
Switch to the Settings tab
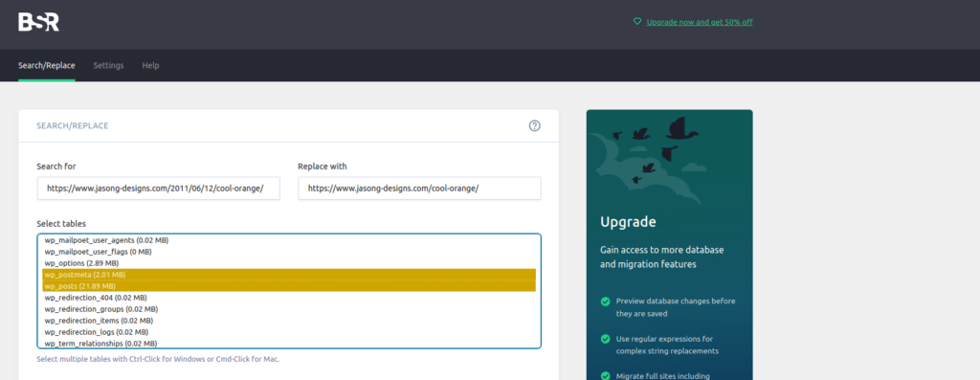point(109,65)
